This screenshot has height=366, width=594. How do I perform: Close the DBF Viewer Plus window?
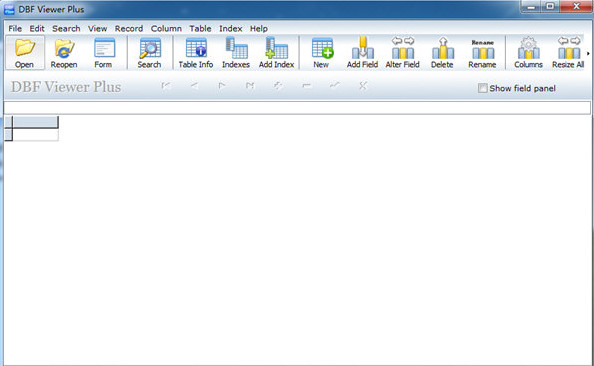(x=577, y=6)
